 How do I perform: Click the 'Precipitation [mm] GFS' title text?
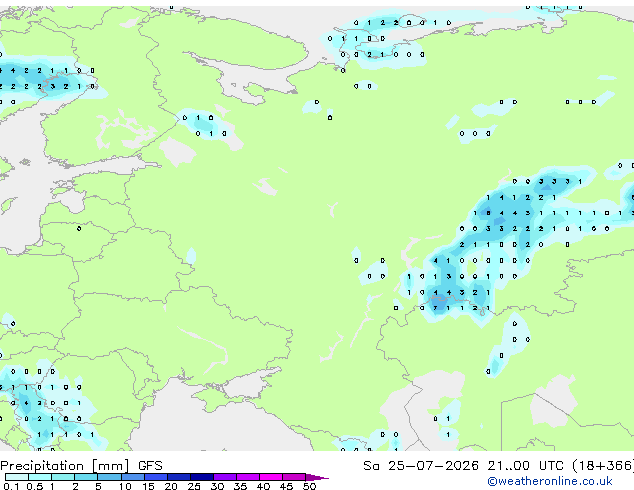tap(81, 466)
